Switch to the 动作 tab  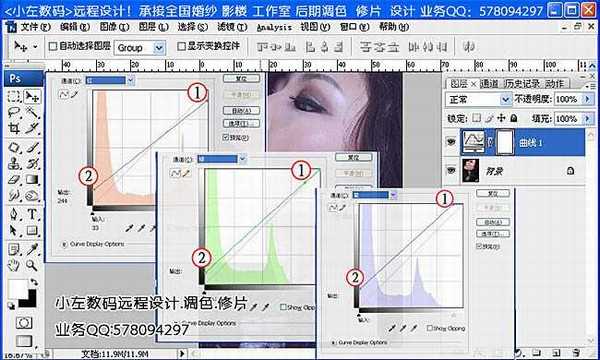click(x=554, y=83)
